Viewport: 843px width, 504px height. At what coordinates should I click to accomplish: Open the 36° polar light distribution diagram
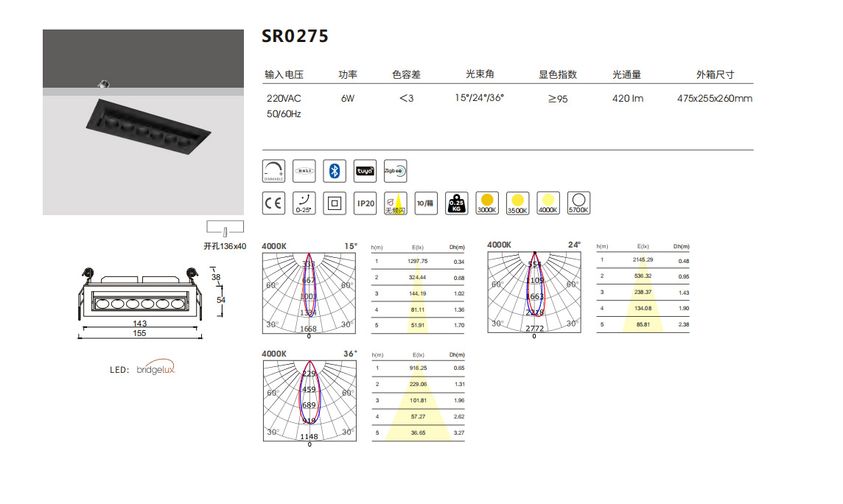click(x=309, y=401)
